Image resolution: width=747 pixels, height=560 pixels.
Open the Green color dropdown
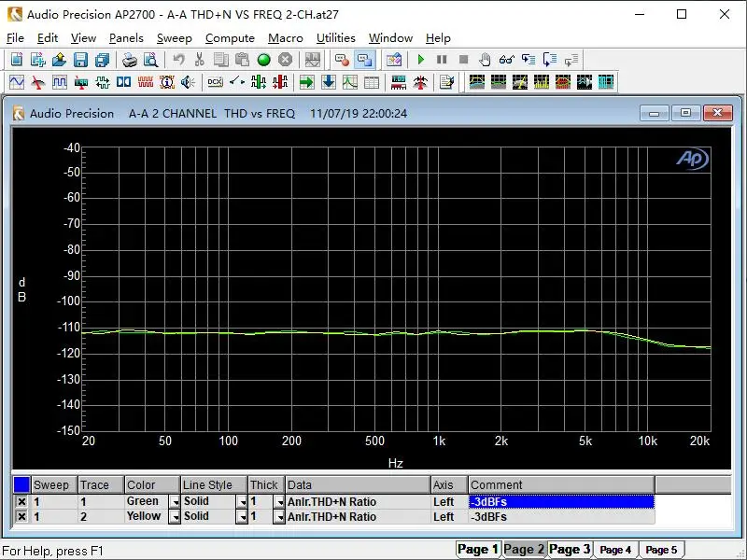(x=175, y=502)
